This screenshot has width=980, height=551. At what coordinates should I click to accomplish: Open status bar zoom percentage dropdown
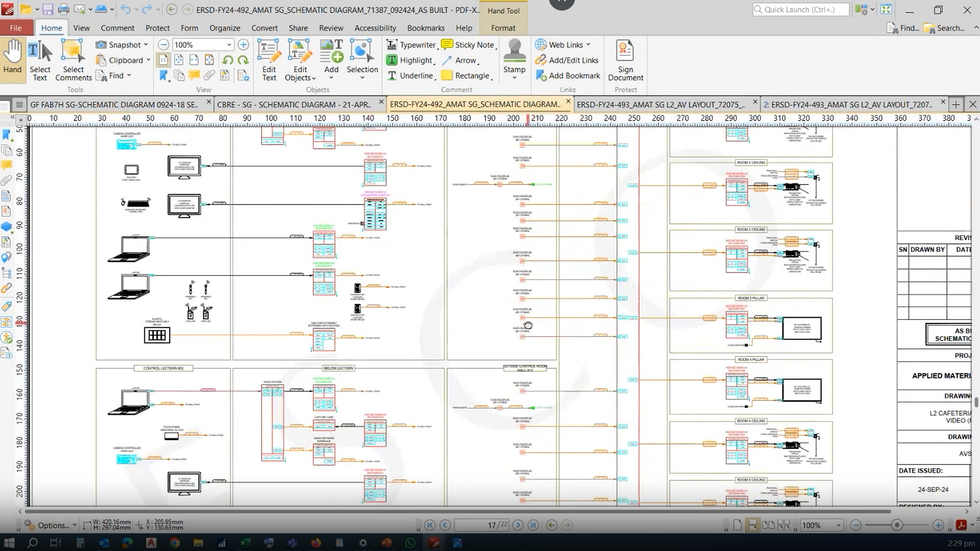pyautogui.click(x=838, y=525)
